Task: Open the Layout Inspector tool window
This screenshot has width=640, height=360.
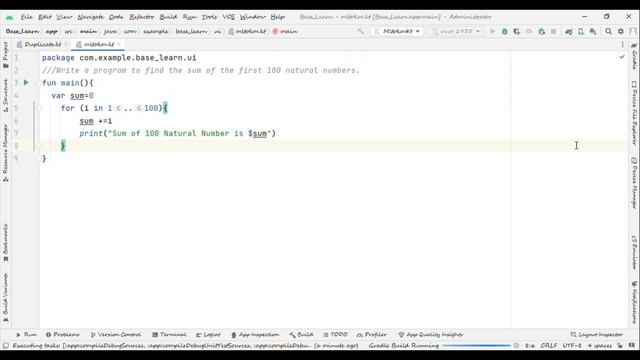Action: (x=596, y=335)
